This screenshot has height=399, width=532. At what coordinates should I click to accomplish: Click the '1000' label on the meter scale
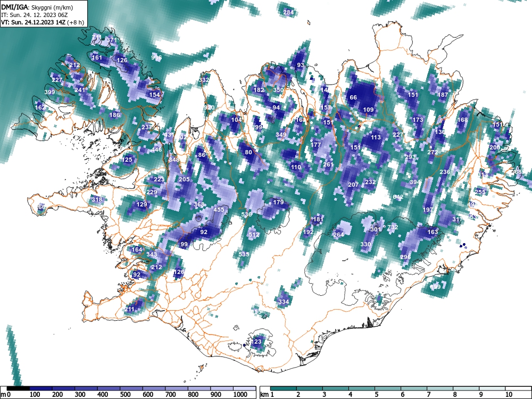point(240,395)
